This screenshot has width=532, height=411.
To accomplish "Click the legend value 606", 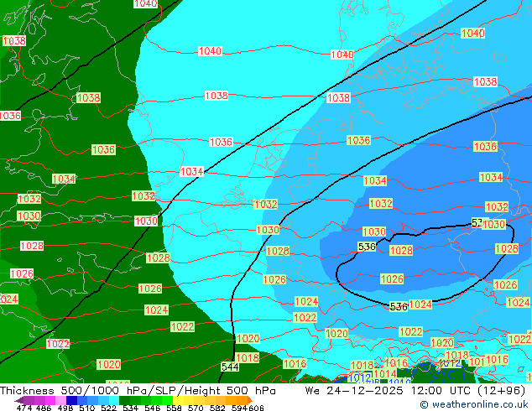I will pyautogui.click(x=256, y=408).
